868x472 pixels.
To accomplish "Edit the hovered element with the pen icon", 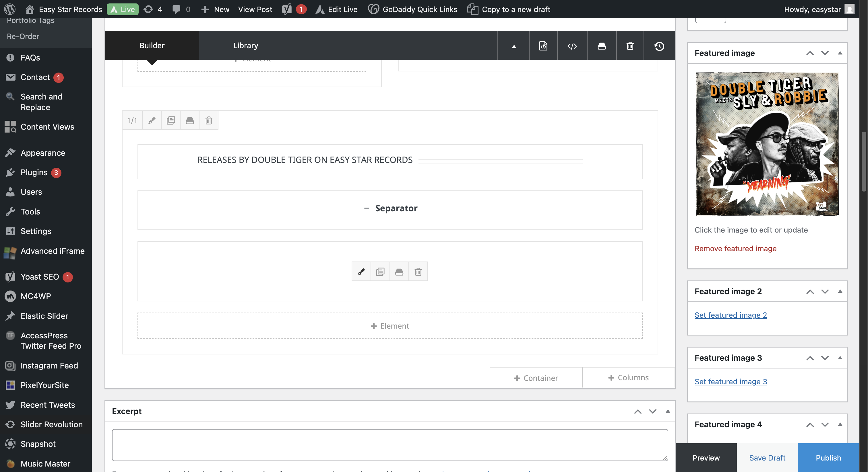I will [x=361, y=271].
